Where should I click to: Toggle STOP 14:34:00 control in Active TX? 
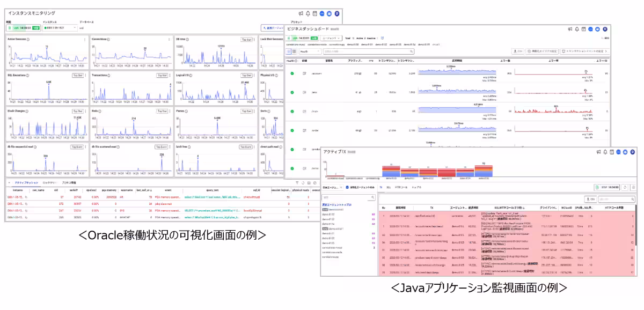click(607, 187)
